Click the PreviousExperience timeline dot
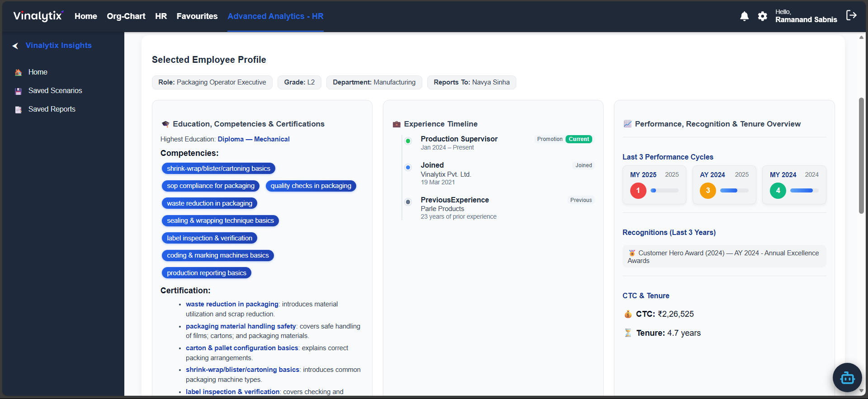This screenshot has height=399, width=868. pos(408,202)
